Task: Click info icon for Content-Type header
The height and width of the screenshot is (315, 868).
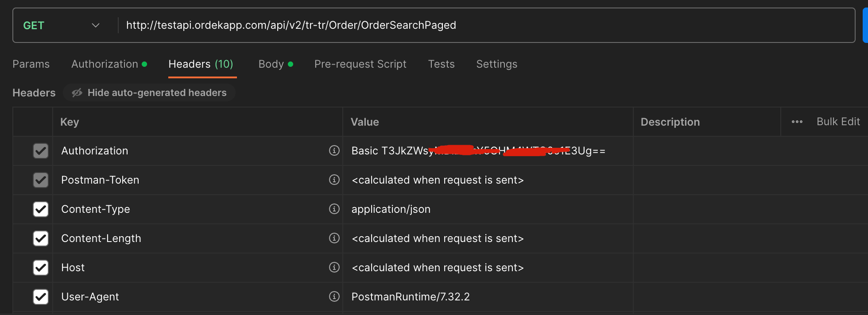Action: [x=334, y=209]
